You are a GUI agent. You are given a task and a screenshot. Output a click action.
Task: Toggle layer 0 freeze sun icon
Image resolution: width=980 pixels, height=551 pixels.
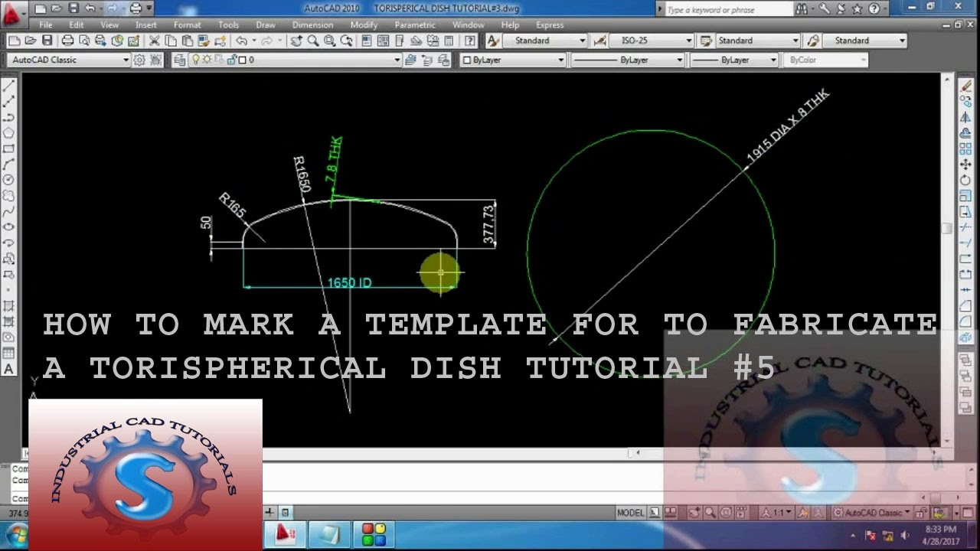tap(207, 60)
